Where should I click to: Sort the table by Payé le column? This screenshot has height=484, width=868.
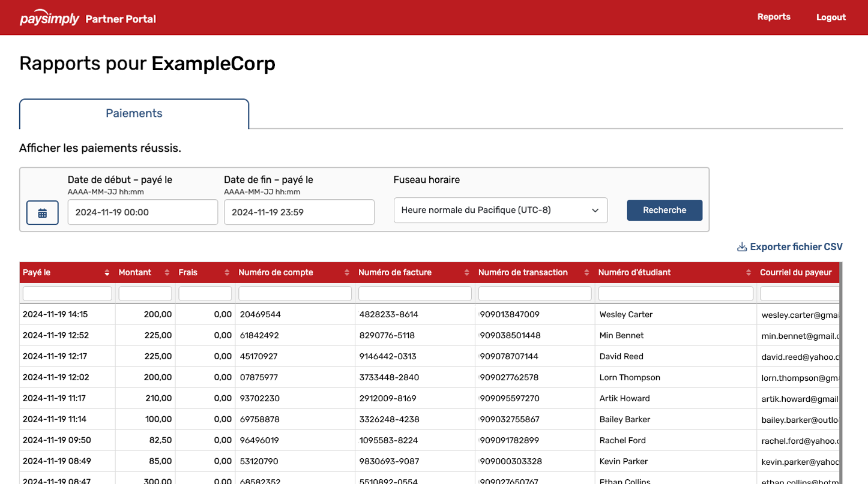coord(106,272)
